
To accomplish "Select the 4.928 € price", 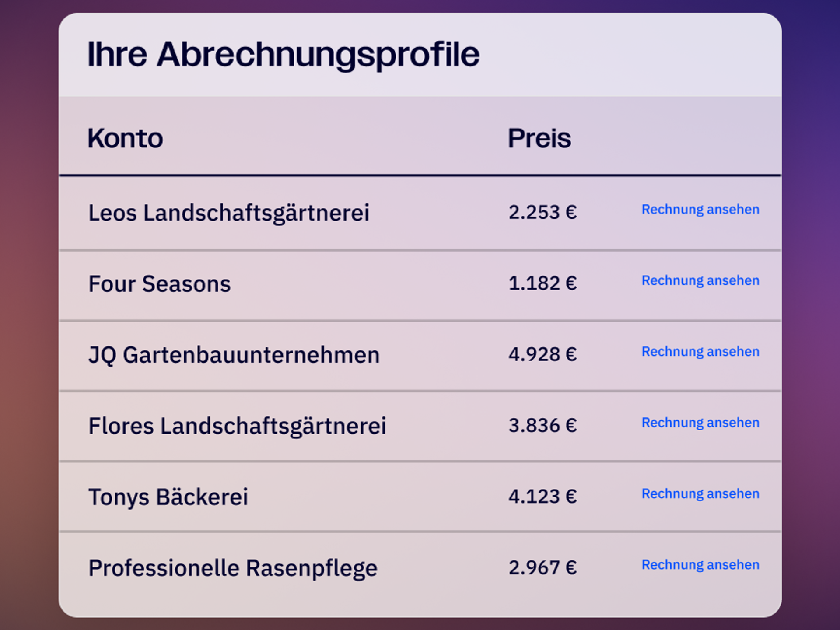I will (542, 354).
